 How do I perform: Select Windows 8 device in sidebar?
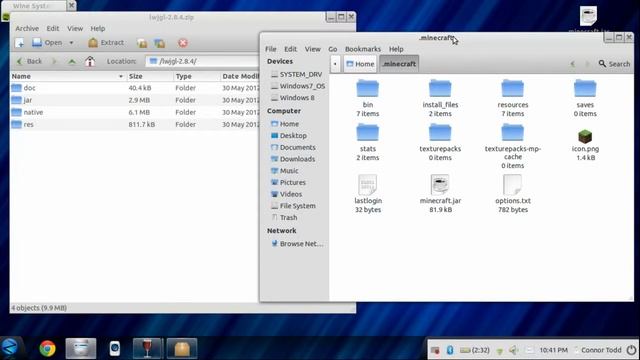tap(293, 98)
